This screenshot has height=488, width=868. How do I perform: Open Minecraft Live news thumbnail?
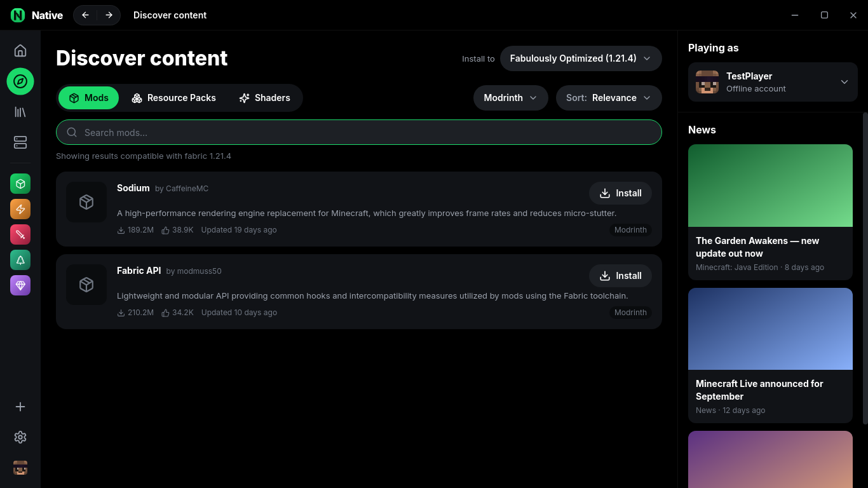770,329
